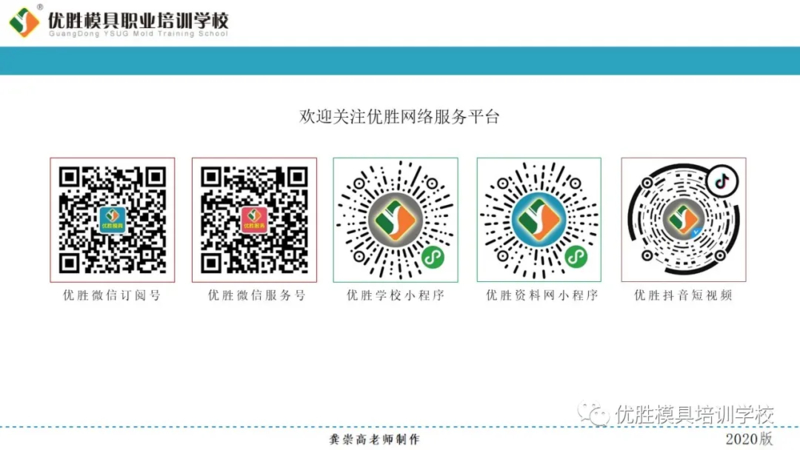The image size is (800, 450).
Task: Click the 优胜抖音短视频 caption label
Action: coord(683,295)
